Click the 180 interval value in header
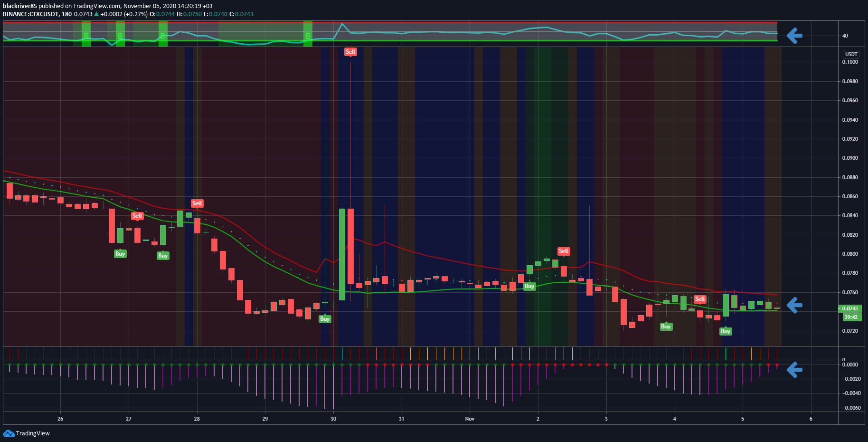The width and height of the screenshot is (868, 442). coord(66,14)
